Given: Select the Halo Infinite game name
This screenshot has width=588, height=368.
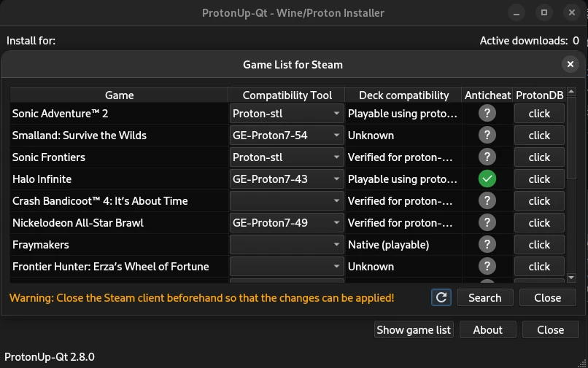Looking at the screenshot, I should coord(42,179).
